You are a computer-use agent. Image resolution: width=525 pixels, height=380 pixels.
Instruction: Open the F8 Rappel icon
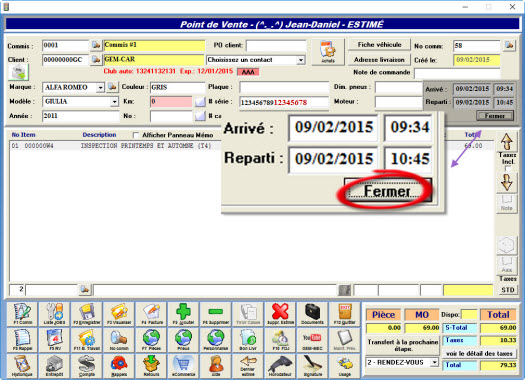[x=22, y=339]
